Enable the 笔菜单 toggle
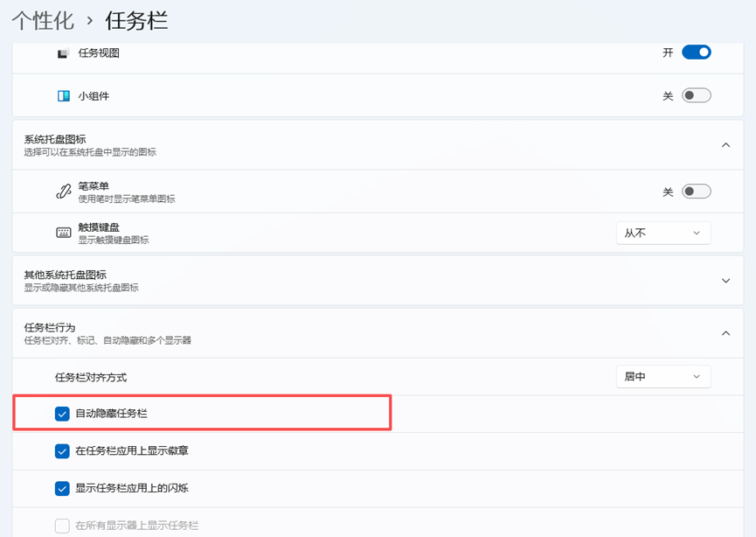This screenshot has width=756, height=537. [697, 191]
